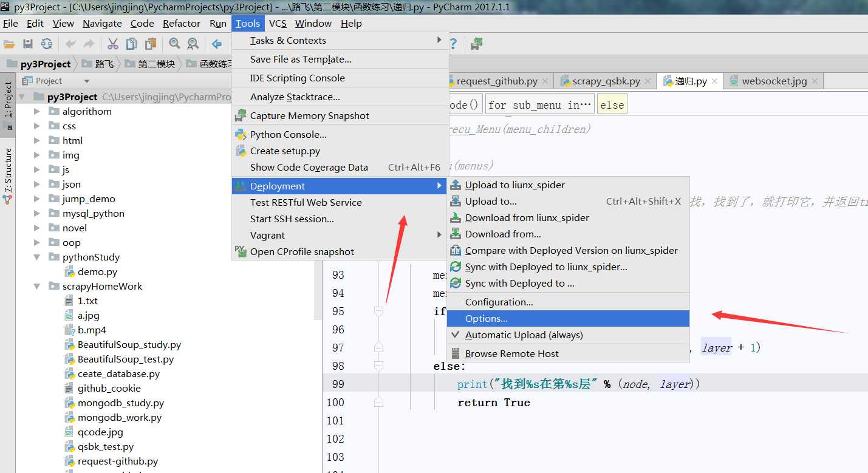Open the Refactor menu
Screen dimensions: 868x473
(x=181, y=23)
